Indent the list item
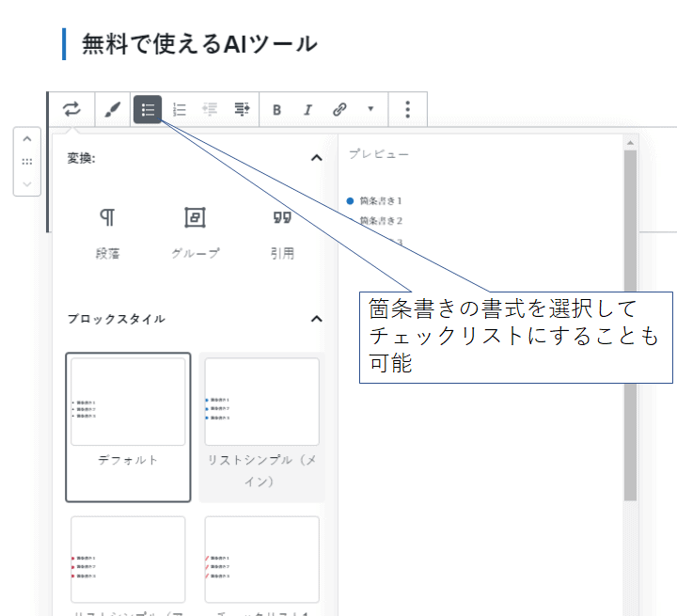Image resolution: width=677 pixels, height=616 pixels. (242, 109)
